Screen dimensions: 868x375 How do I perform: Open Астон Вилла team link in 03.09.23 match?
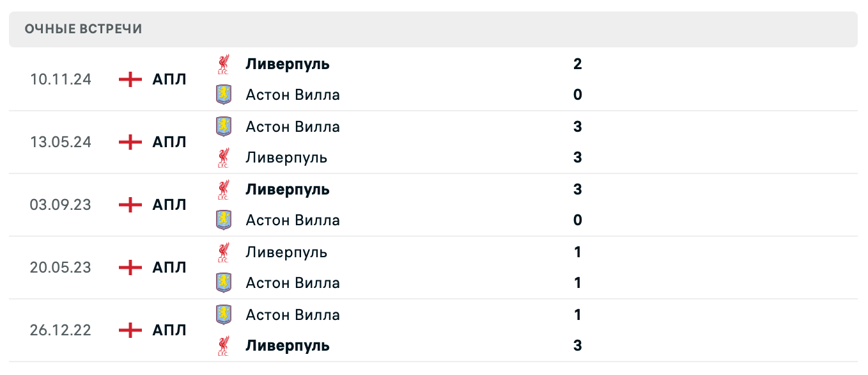coord(293,220)
